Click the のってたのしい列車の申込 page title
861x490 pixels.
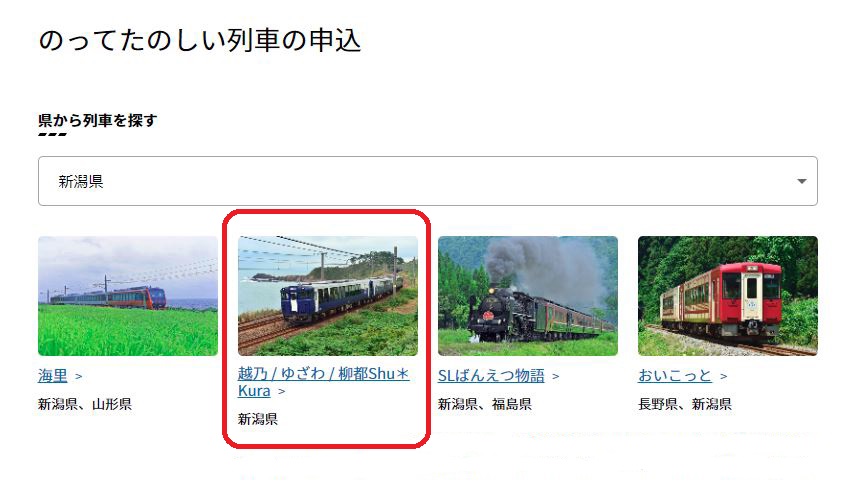pyautogui.click(x=200, y=41)
